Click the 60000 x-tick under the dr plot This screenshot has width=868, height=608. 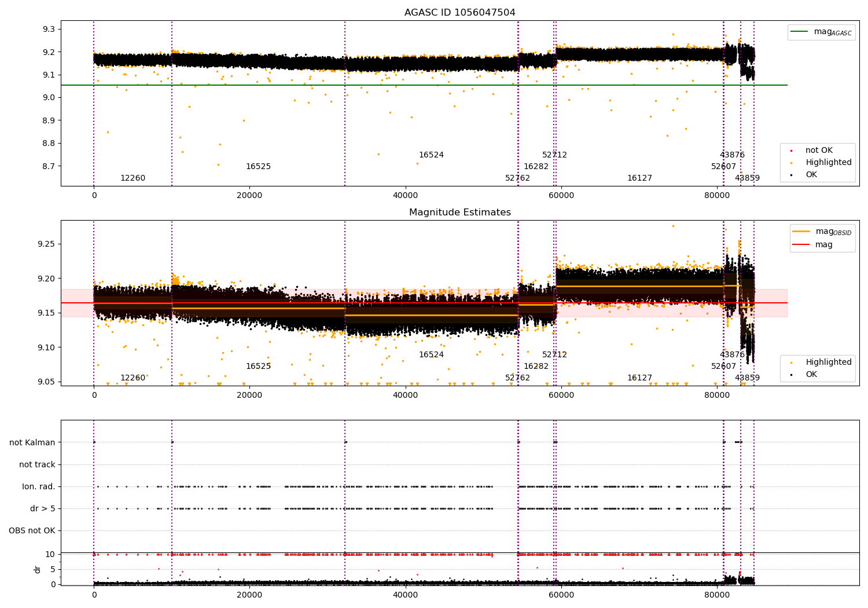coord(561,595)
